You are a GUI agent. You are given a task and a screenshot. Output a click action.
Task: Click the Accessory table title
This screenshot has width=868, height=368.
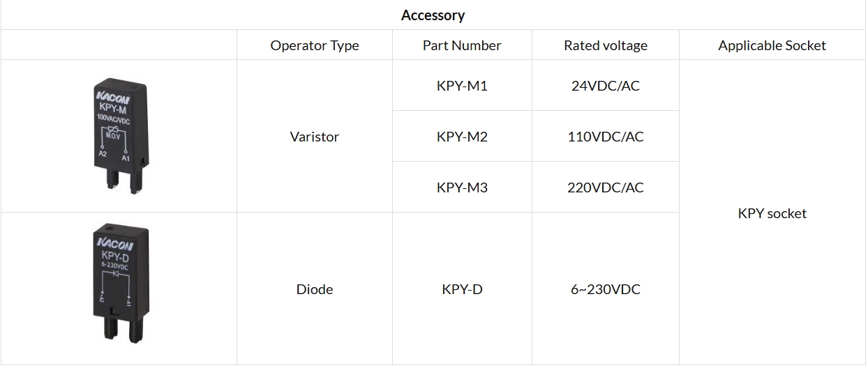click(x=433, y=15)
